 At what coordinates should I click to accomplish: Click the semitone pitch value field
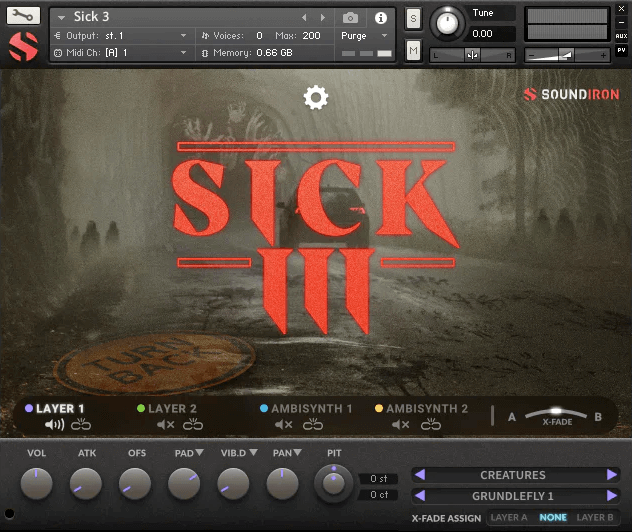click(379, 479)
